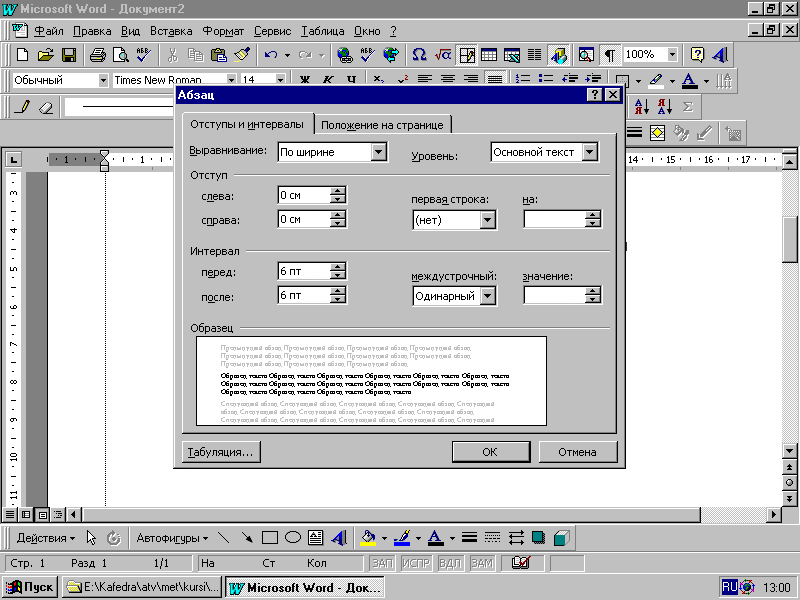Image resolution: width=800 pixels, height=600 pixels.
Task: Click the Cut scissors icon
Action: point(172,55)
